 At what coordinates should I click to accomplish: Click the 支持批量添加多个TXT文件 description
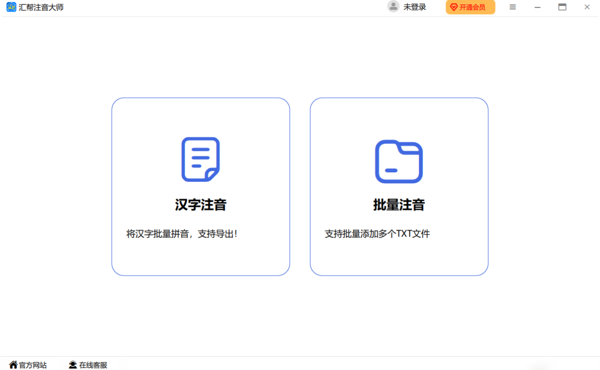tap(377, 234)
